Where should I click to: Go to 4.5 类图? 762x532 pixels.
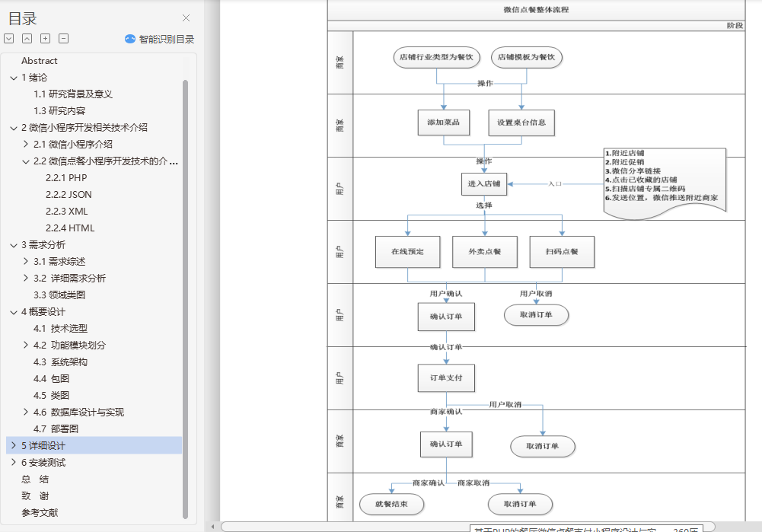point(51,396)
